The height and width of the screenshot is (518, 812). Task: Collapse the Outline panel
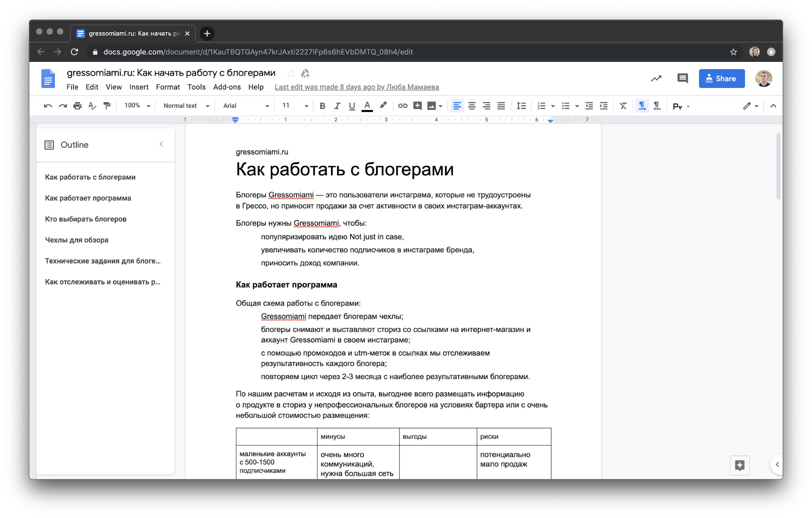(x=161, y=144)
